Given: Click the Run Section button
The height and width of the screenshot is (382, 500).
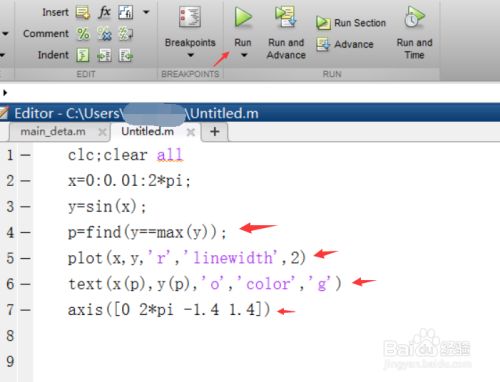Looking at the screenshot, I should (x=351, y=23).
